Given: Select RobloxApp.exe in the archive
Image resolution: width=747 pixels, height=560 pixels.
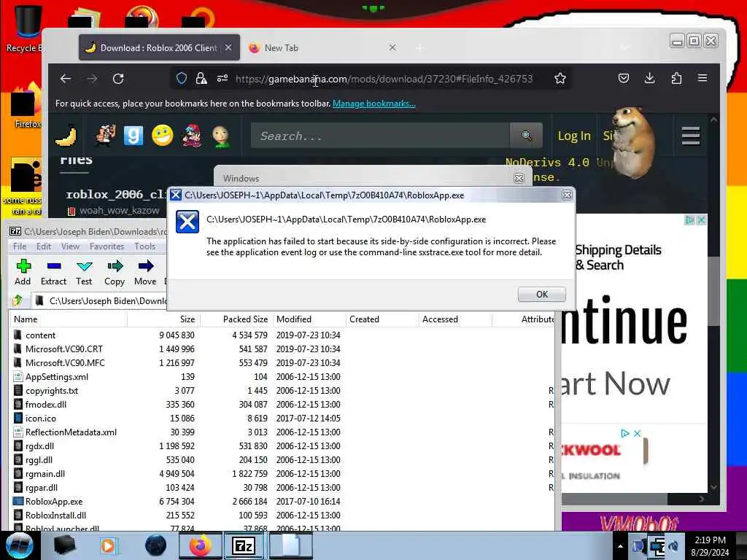Looking at the screenshot, I should (x=281, y=502).
